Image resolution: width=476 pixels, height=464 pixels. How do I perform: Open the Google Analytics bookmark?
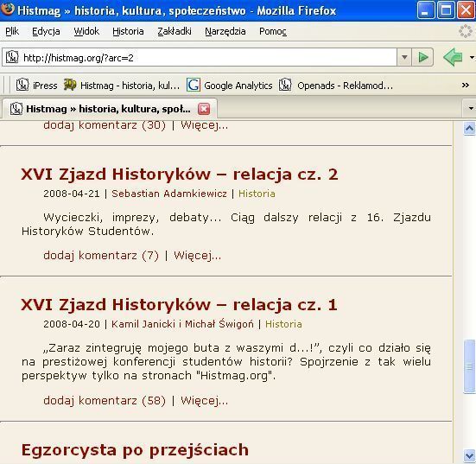pyautogui.click(x=230, y=86)
